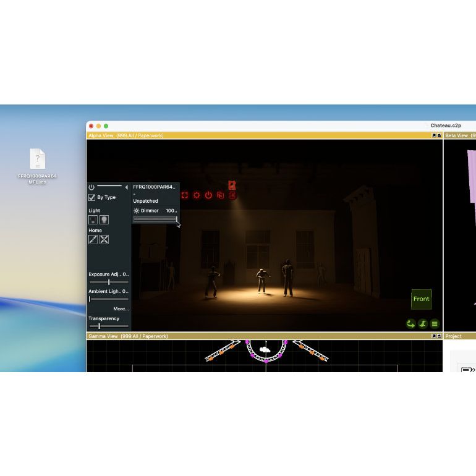
Task: Pop out the Gamma View panel
Action: point(433,336)
